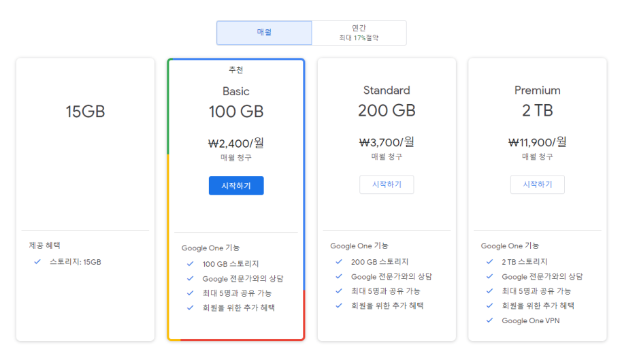The height and width of the screenshot is (364, 637).
Task: Click the Basic plan title
Action: coord(236,91)
